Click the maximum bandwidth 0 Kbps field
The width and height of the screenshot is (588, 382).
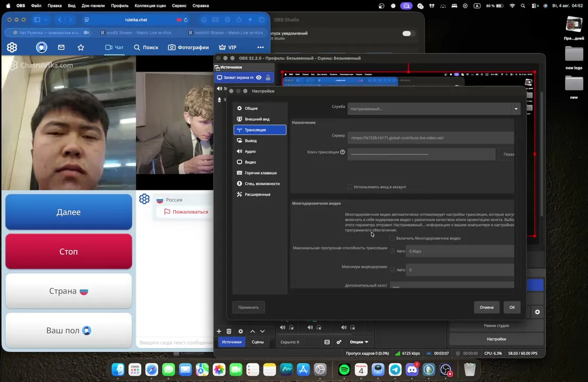coord(461,251)
